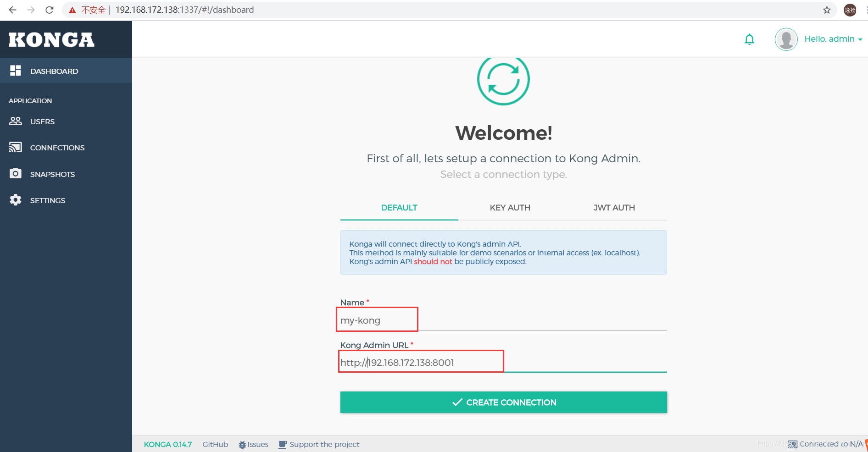Open Snapshots in sidebar
868x452 pixels.
(66, 174)
